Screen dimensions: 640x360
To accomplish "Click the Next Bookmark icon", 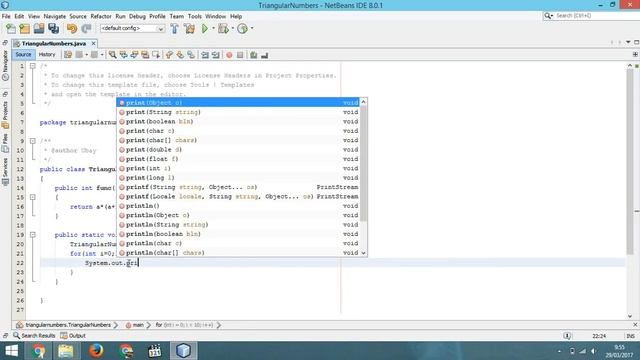I will (x=180, y=55).
